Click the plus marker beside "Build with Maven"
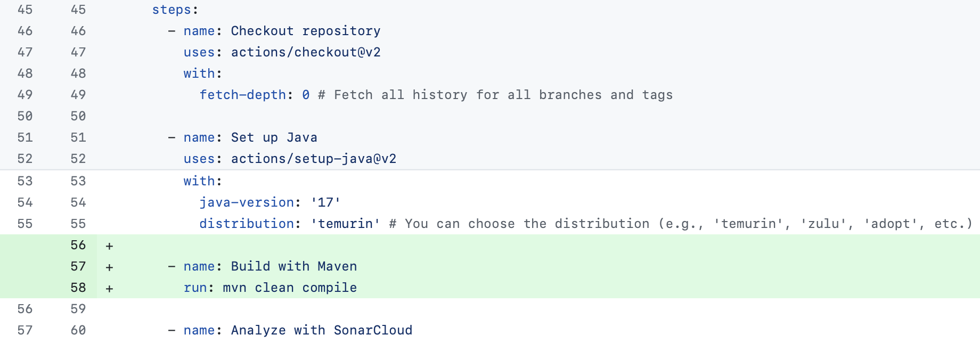Screen dimensions: 980x343 click(x=109, y=267)
